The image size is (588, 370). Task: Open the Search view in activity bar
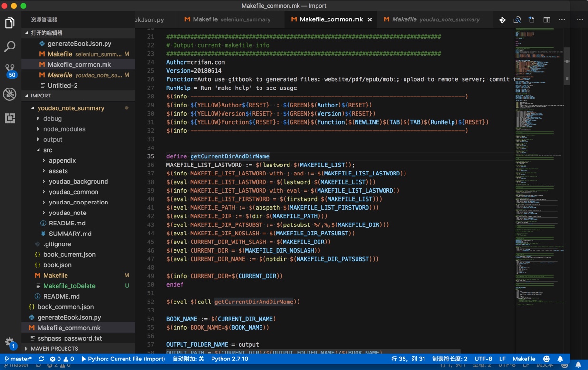10,47
